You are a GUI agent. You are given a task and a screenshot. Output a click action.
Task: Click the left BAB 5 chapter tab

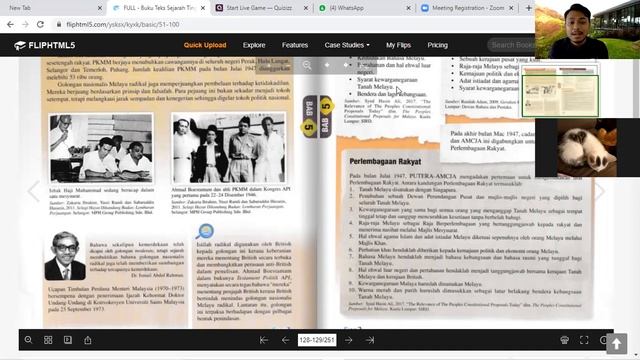point(309,116)
